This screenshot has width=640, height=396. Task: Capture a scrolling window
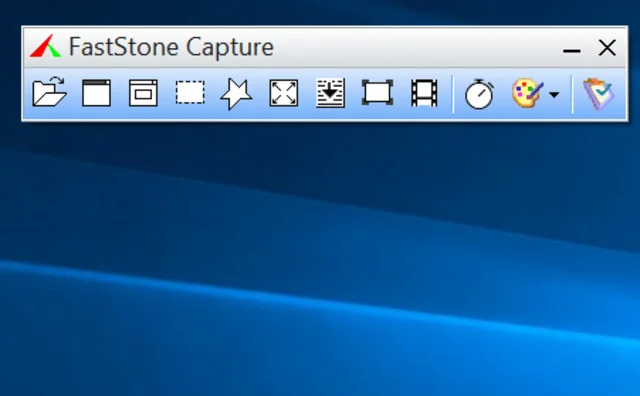pos(331,93)
